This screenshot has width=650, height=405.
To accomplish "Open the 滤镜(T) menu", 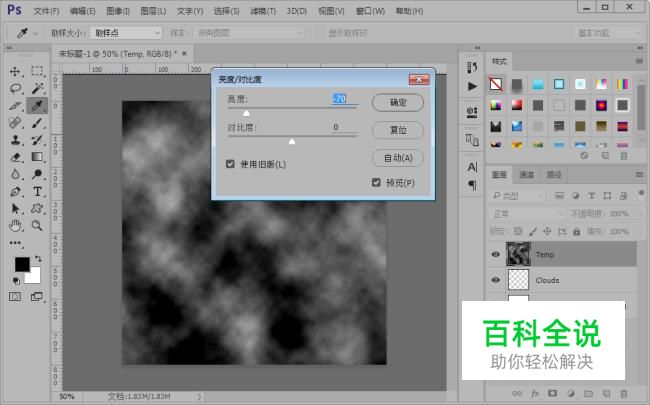I will point(263,11).
